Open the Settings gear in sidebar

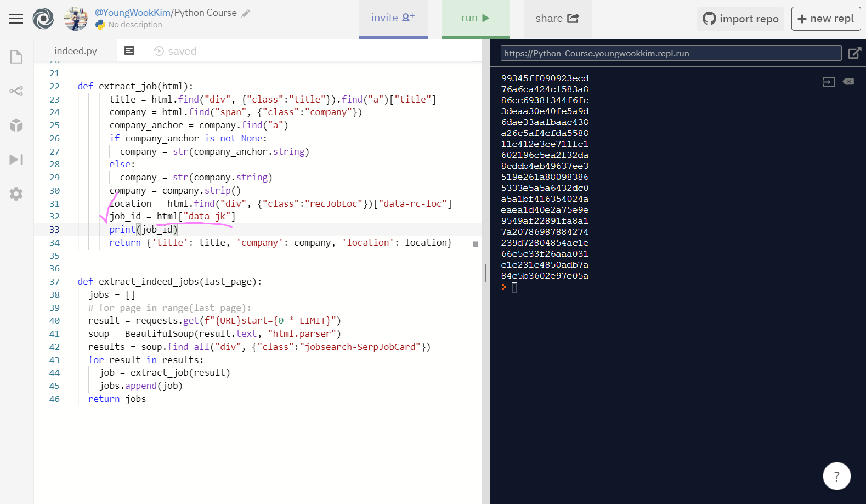coord(16,194)
